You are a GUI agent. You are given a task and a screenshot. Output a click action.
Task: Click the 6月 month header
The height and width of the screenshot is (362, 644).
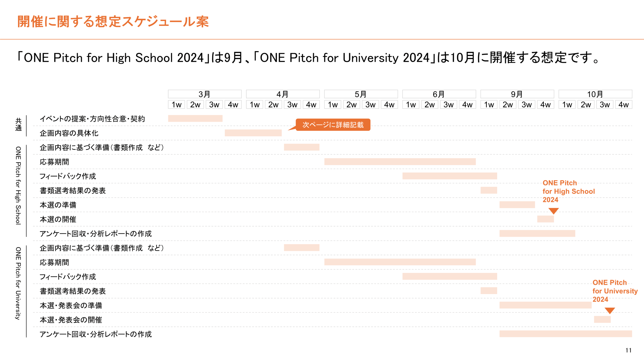[439, 94]
